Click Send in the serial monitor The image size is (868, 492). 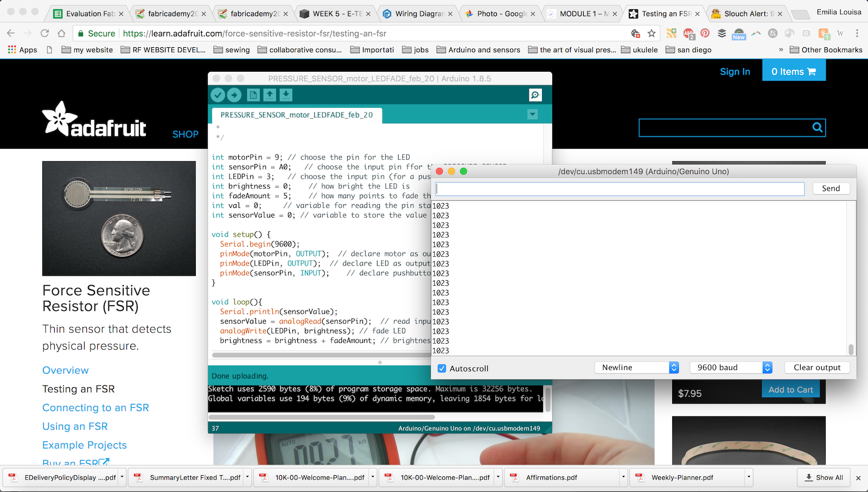(x=831, y=188)
